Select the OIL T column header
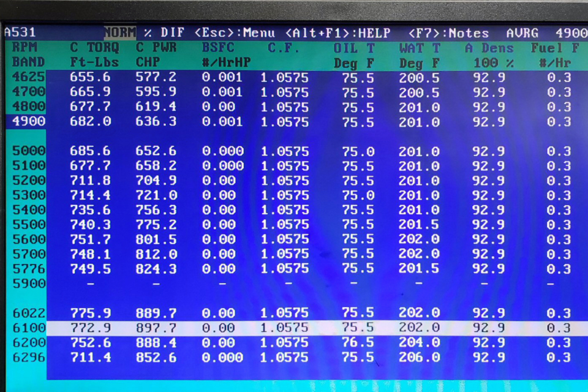Viewport: 588px width, 392px height. pos(354,56)
